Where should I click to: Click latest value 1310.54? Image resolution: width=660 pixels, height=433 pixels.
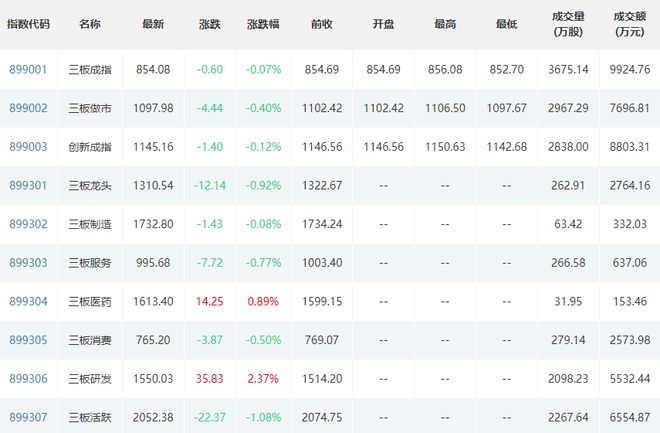(153, 186)
